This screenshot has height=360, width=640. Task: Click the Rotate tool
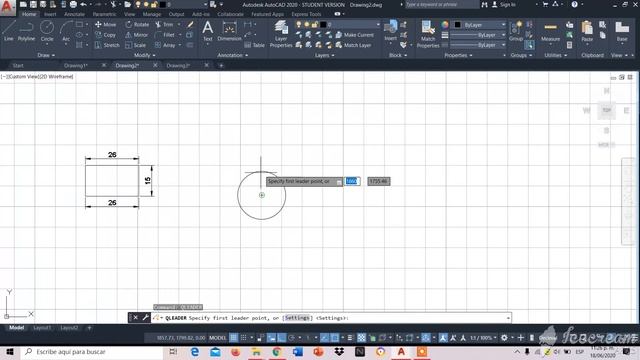137,24
